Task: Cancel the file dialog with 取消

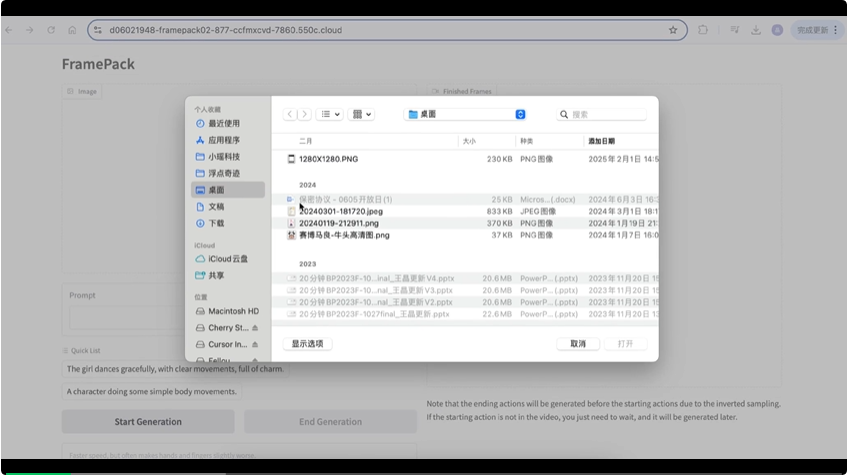Action: 578,344
